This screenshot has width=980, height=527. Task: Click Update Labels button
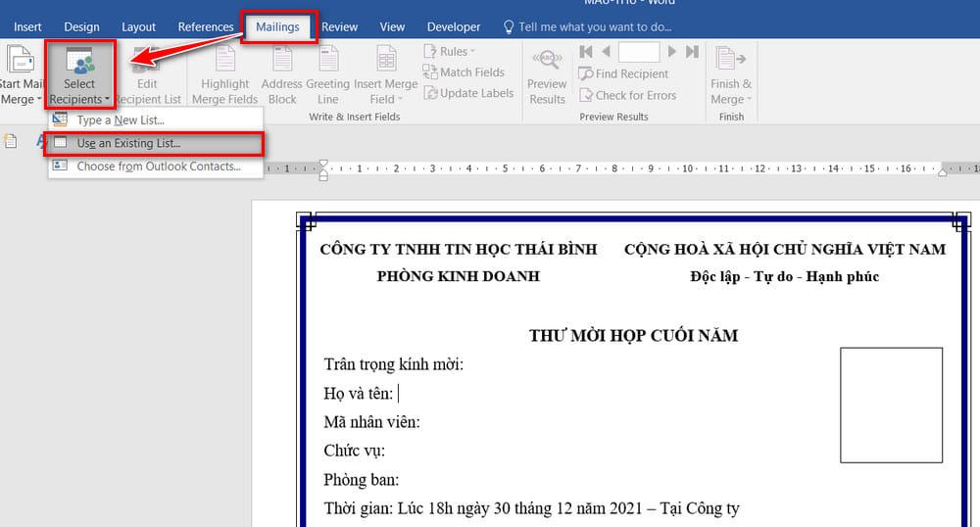[x=468, y=93]
